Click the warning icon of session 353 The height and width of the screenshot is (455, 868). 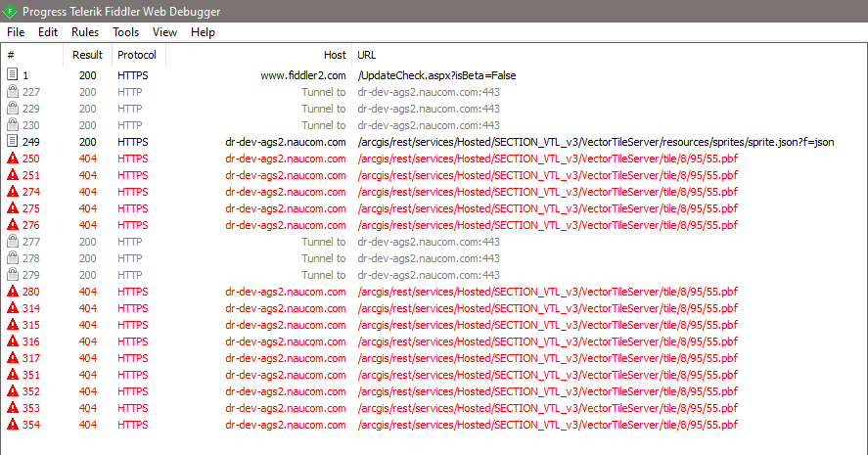click(x=12, y=407)
